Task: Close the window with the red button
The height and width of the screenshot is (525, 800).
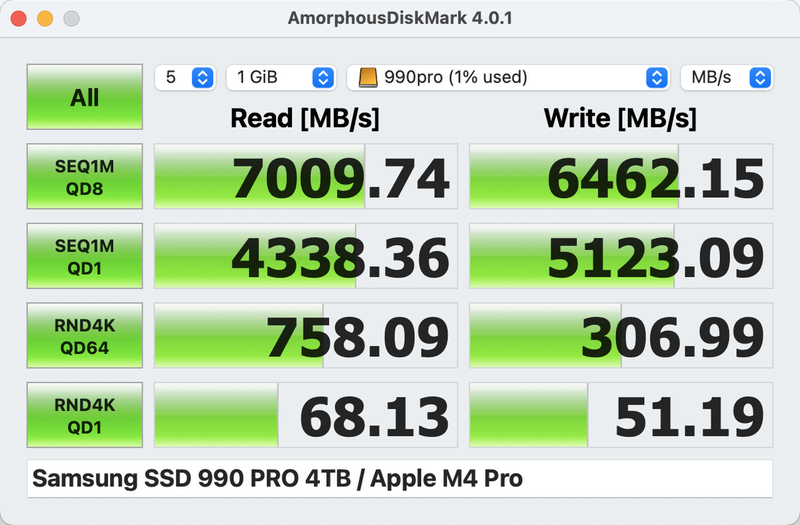Action: (x=19, y=18)
